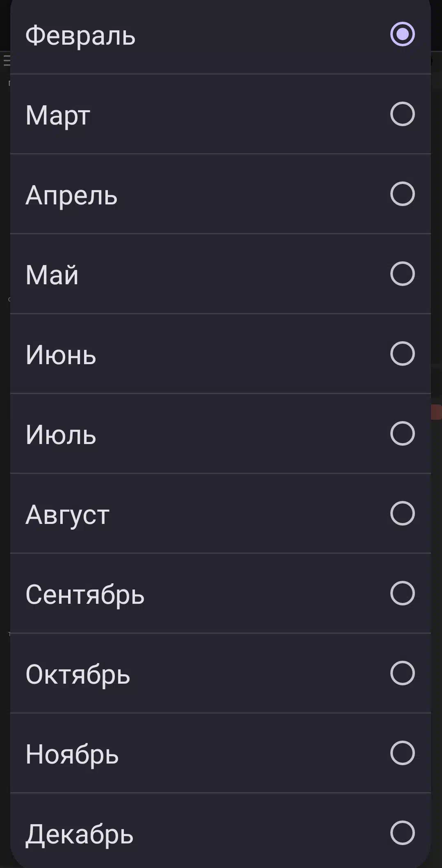
Task: Click the Июнь month label text
Action: coord(61,355)
